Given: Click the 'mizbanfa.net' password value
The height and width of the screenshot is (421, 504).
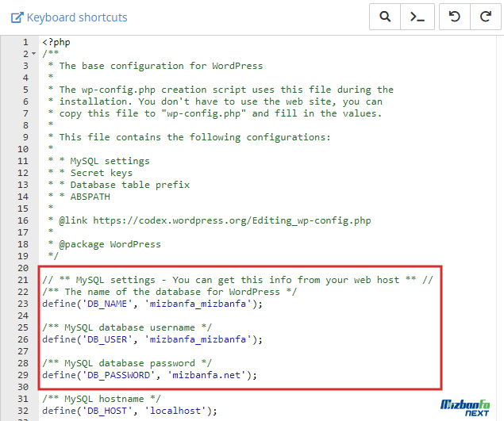Looking at the screenshot, I should pyautogui.click(x=214, y=375).
